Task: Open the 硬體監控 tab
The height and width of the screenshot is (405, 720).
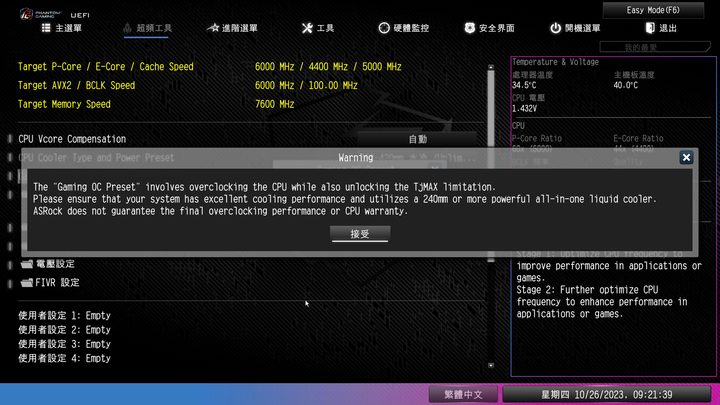Action: point(404,28)
